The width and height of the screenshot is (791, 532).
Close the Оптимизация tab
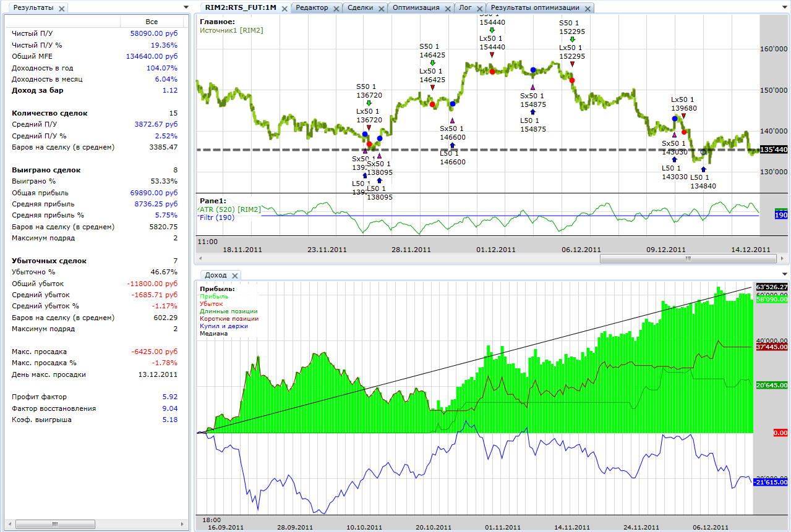coord(447,8)
